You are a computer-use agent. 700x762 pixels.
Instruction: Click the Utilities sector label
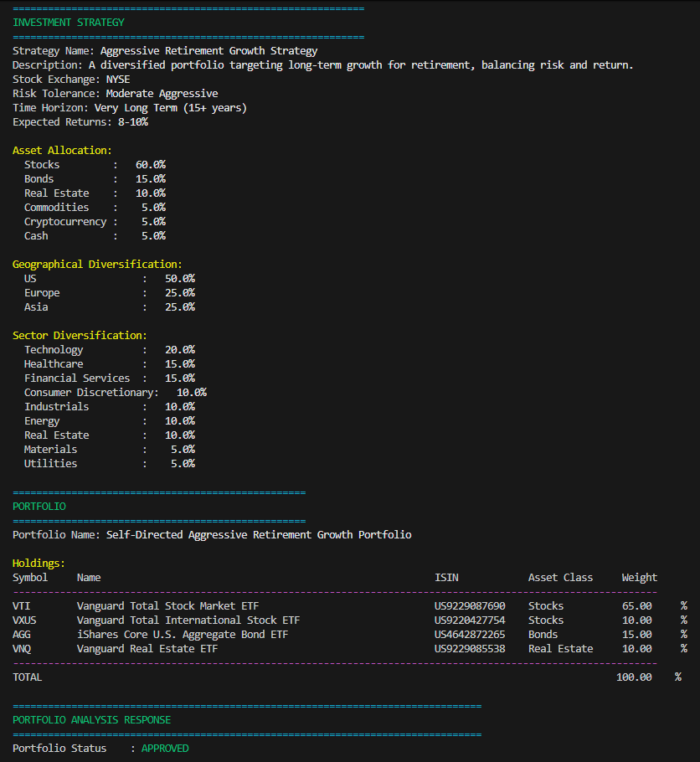[x=50, y=464]
